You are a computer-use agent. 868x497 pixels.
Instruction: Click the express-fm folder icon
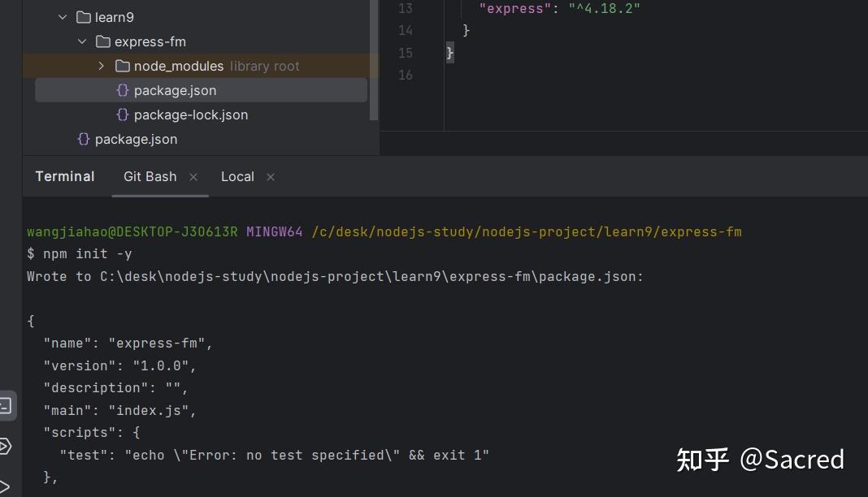102,41
